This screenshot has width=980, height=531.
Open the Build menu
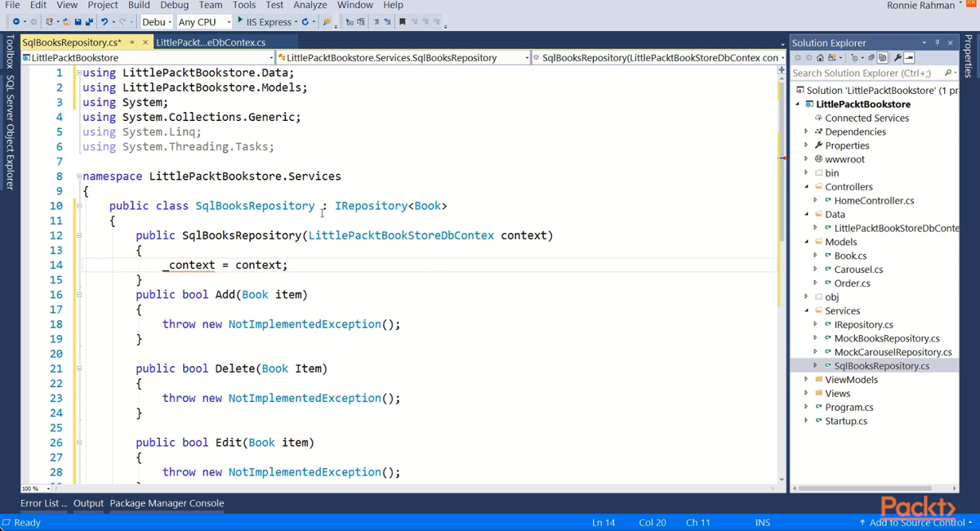pos(139,5)
